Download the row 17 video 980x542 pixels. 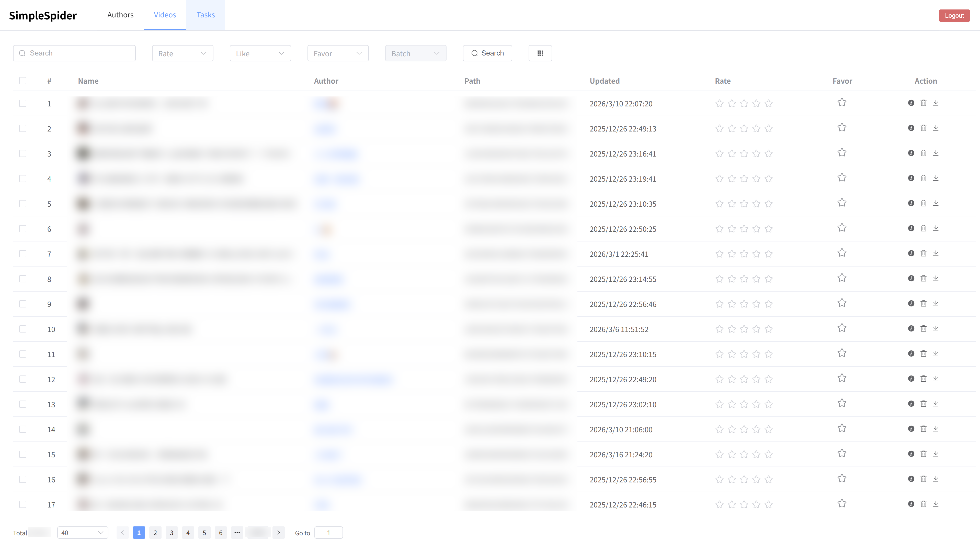[936, 504]
